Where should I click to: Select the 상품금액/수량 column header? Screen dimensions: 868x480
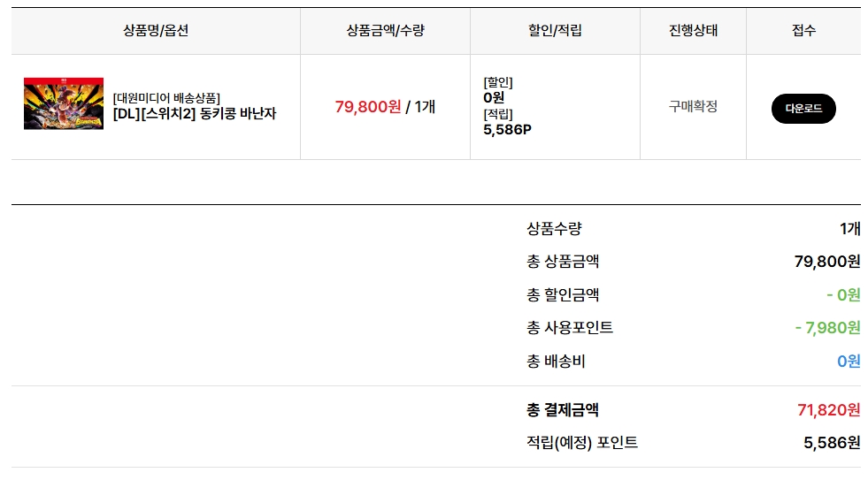385,30
